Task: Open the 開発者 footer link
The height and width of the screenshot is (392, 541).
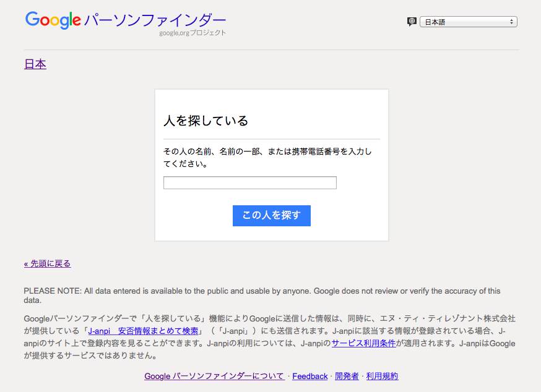Action: click(x=347, y=376)
